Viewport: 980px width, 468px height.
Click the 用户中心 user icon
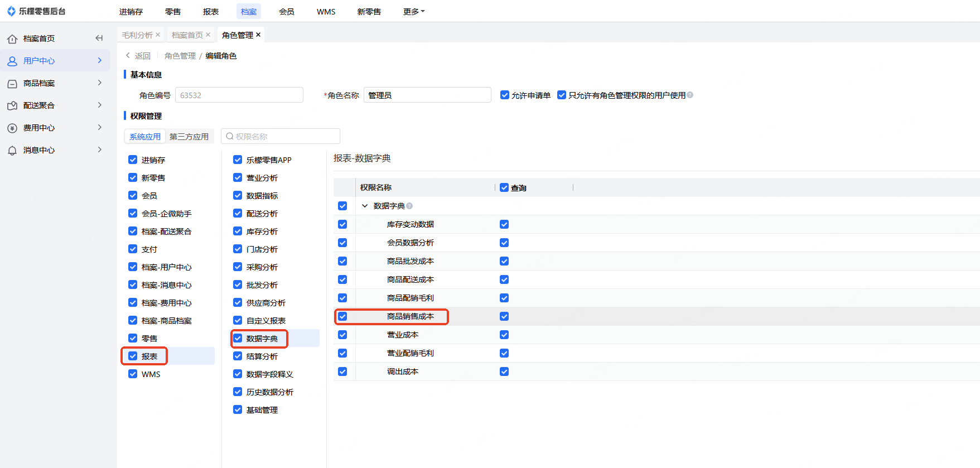pyautogui.click(x=12, y=61)
